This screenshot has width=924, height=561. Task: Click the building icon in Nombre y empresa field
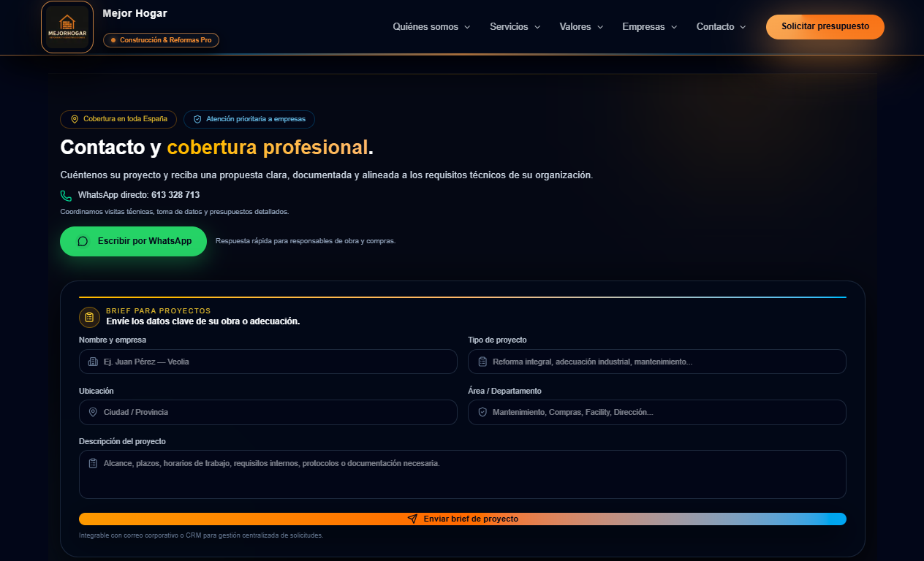(93, 361)
